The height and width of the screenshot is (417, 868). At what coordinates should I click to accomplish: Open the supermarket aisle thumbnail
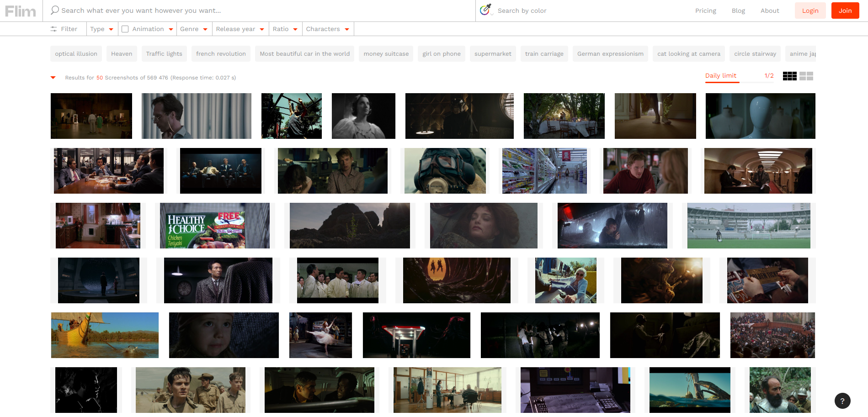[x=544, y=171]
